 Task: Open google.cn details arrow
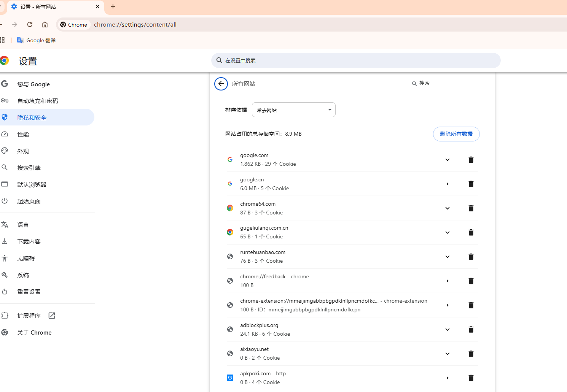448,184
